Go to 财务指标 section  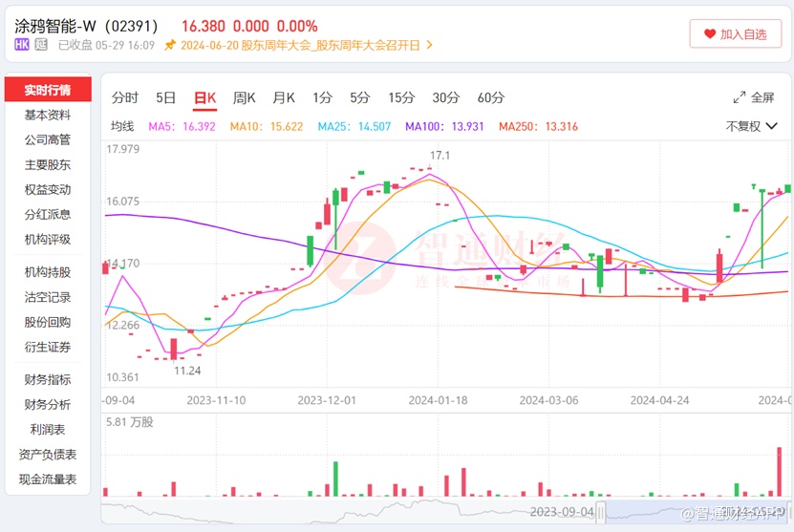[x=48, y=379]
